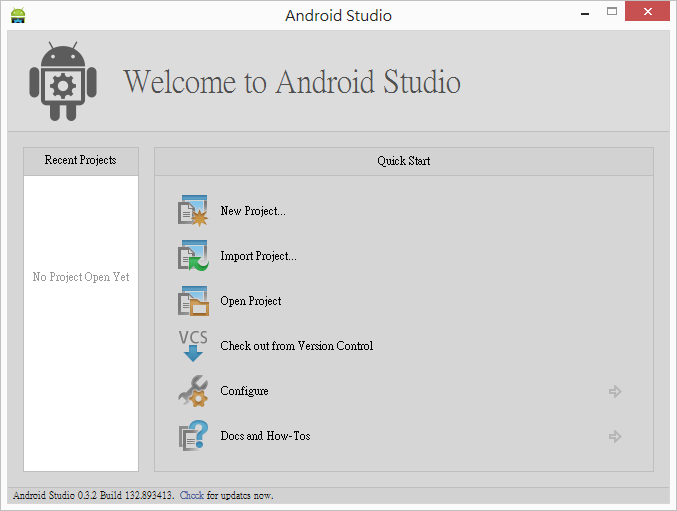Click the "Check" for updates link

pos(192,495)
